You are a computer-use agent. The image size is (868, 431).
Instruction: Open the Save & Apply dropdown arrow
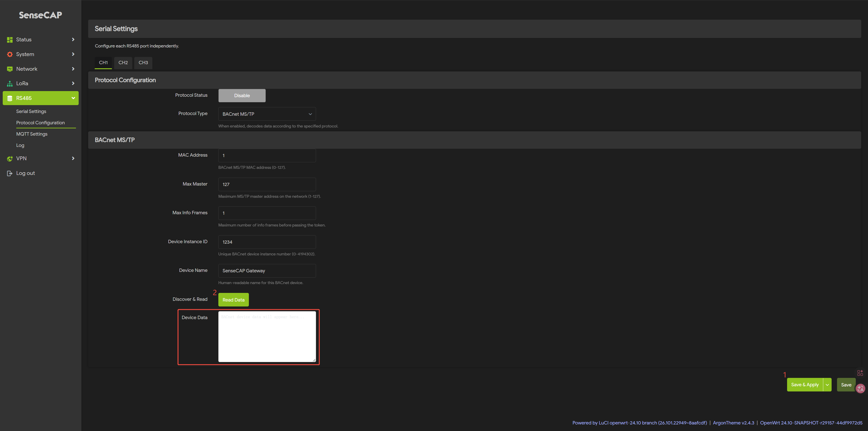(x=827, y=385)
